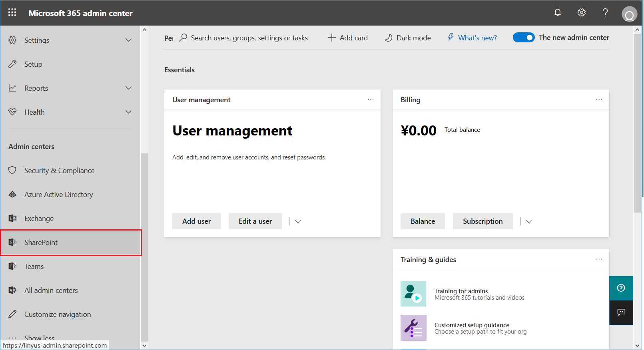Expand the Health menu chevron
The image size is (644, 350).
pos(128,112)
